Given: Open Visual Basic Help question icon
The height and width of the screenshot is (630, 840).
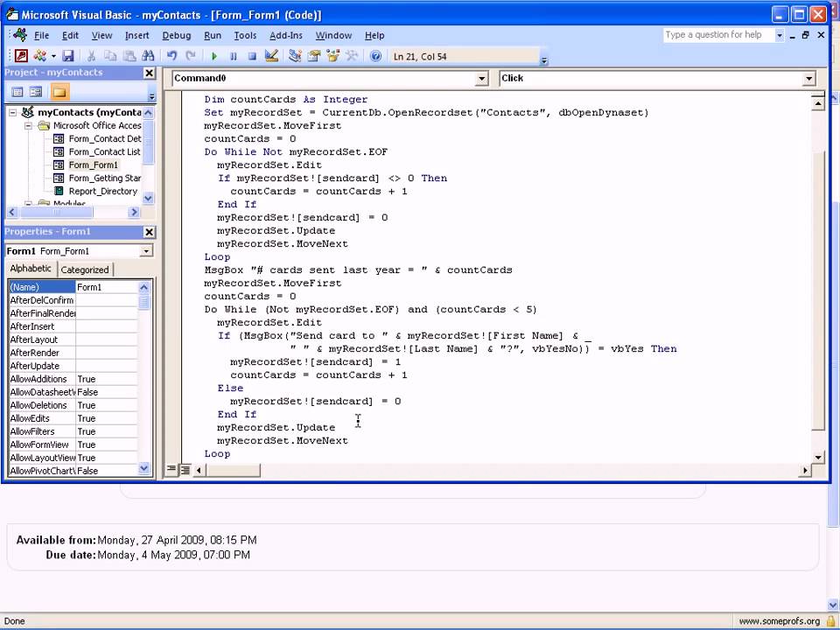Looking at the screenshot, I should click(x=375, y=56).
